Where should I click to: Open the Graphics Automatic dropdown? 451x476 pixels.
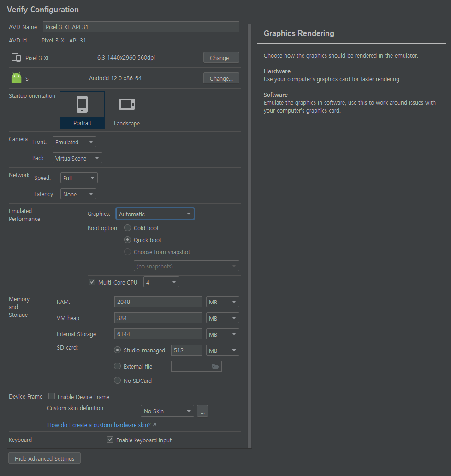click(x=155, y=214)
